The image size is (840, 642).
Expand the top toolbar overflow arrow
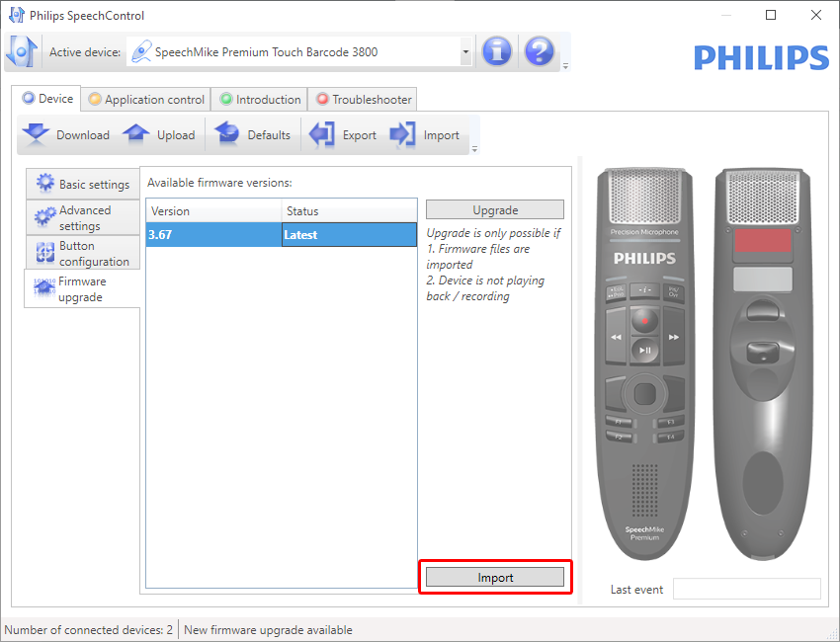[x=565, y=66]
